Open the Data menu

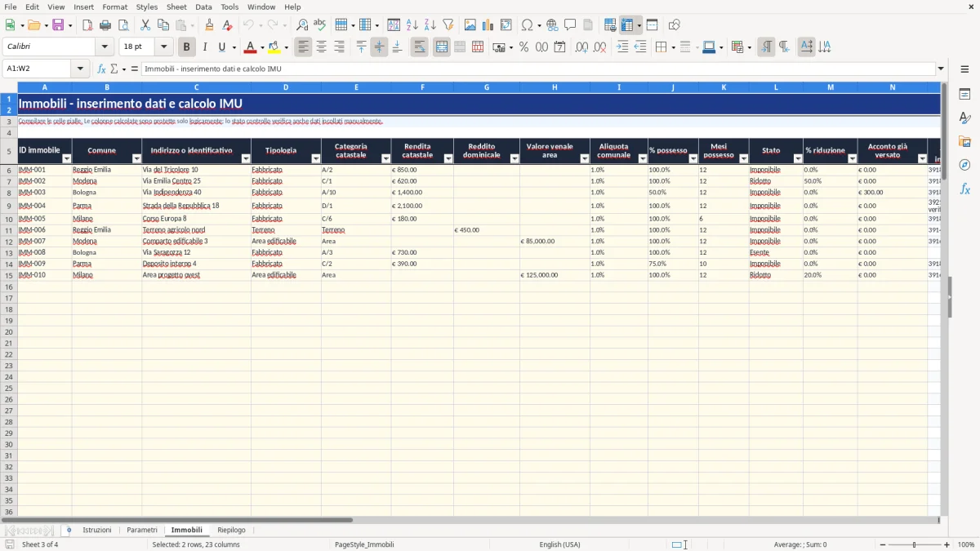click(203, 7)
